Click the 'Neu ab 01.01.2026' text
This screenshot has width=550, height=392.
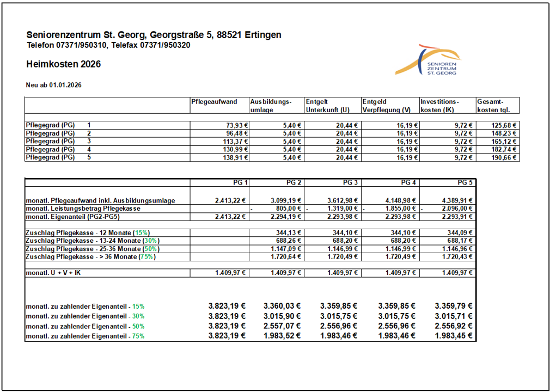point(53,85)
